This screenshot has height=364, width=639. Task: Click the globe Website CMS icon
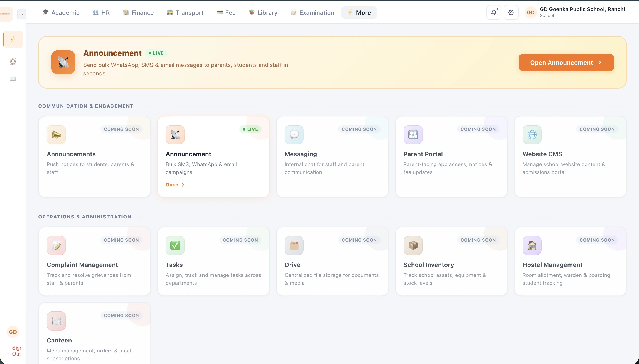tap(532, 135)
